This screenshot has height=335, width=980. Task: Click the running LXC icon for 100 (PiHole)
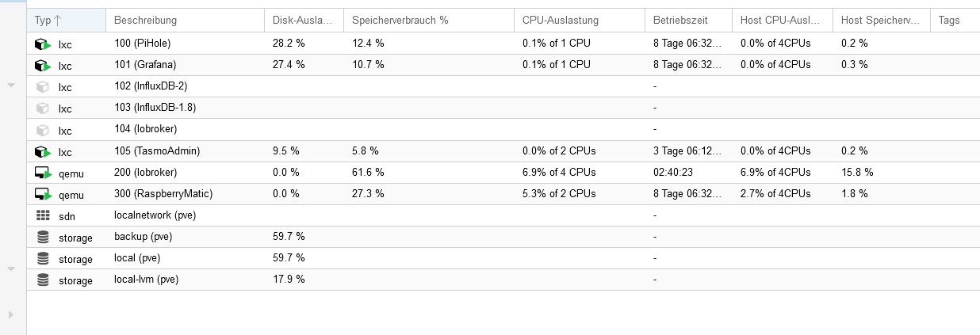[x=42, y=44]
